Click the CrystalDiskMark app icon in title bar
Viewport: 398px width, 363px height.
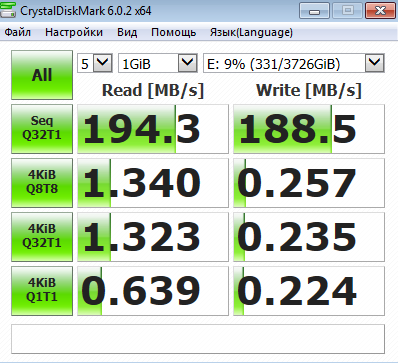[8, 10]
